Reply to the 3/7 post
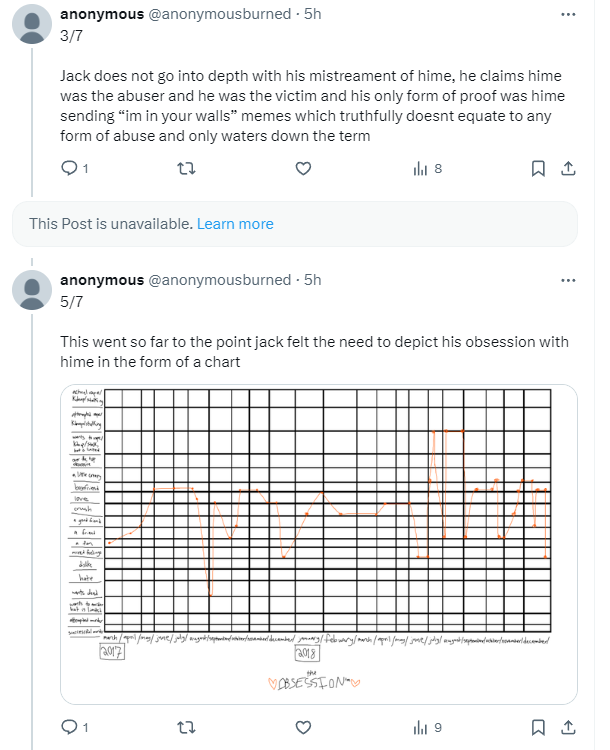The height and width of the screenshot is (750, 610). click(70, 169)
